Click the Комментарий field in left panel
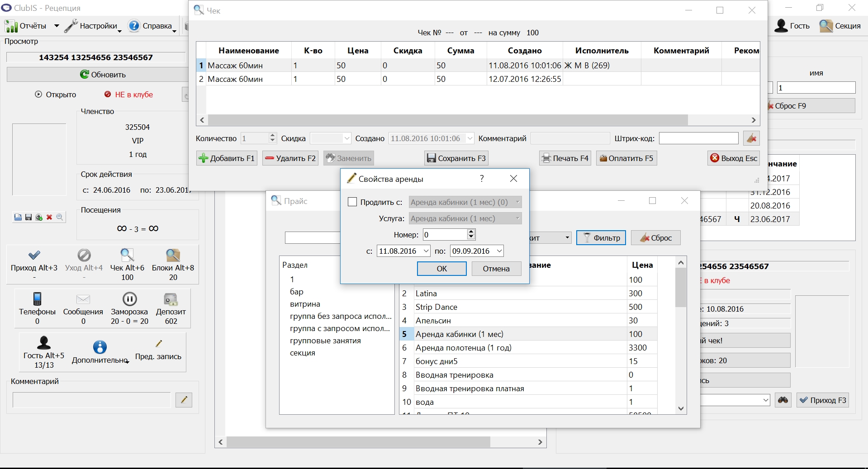The height and width of the screenshot is (469, 868). pyautogui.click(x=92, y=400)
